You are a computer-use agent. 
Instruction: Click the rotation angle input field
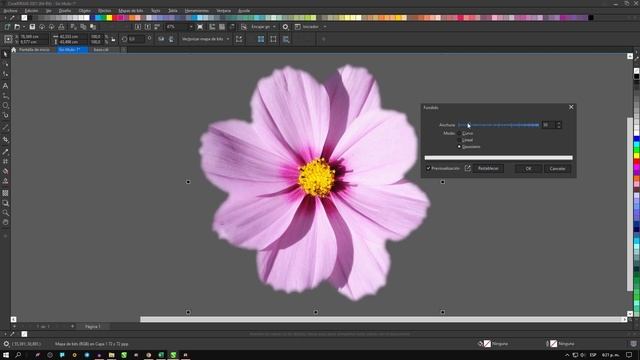(136, 39)
